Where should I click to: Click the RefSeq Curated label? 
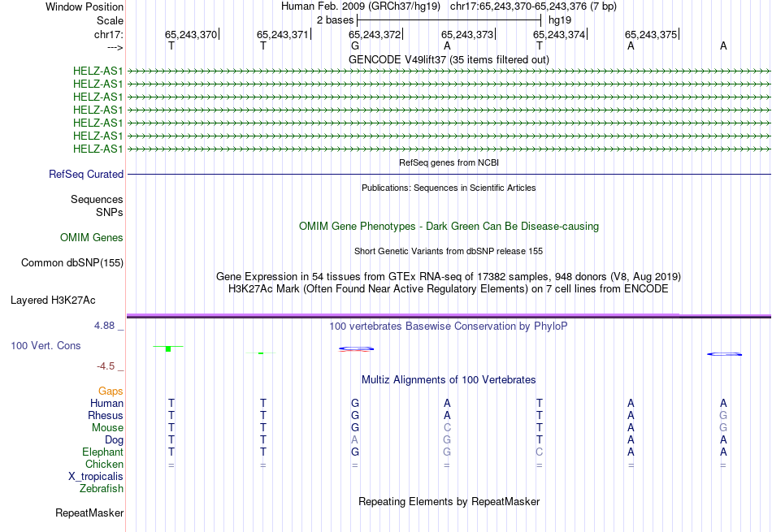point(86,174)
